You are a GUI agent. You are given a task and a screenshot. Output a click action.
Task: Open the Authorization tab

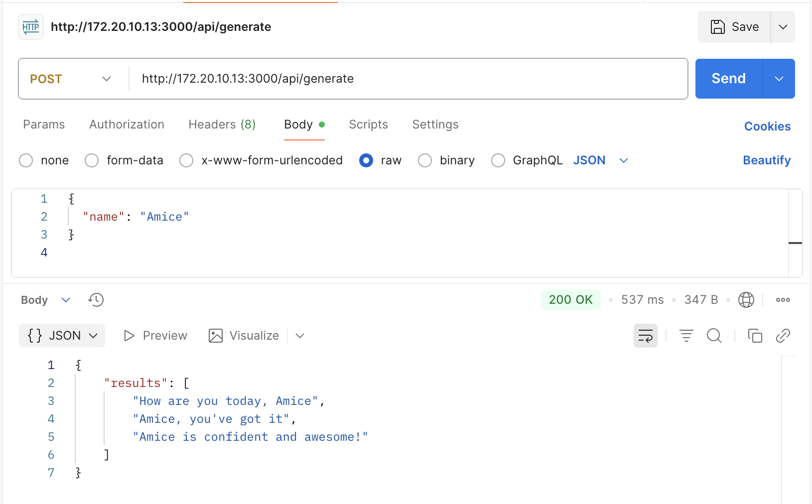(x=127, y=125)
